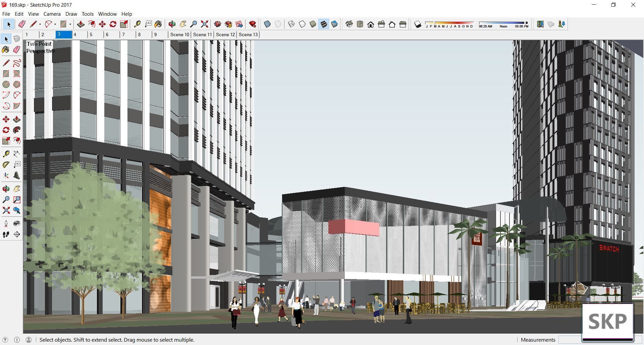Click the Measurements input box
The image size is (644, 345).
[570, 340]
